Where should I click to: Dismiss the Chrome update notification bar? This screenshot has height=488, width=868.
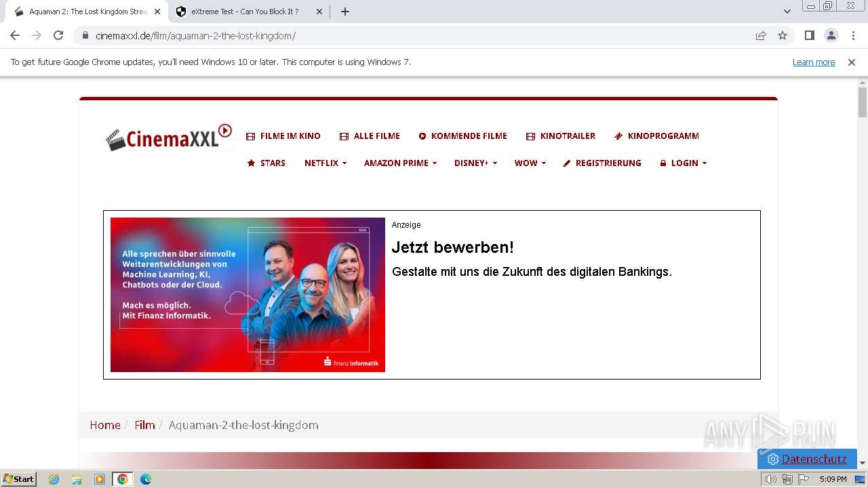[x=852, y=62]
